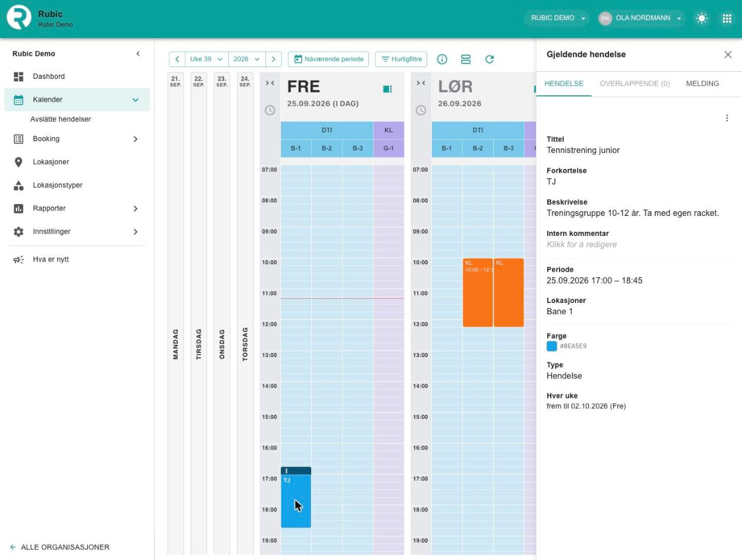Click Nåværende periode button
The width and height of the screenshot is (742, 560).
pos(328,59)
